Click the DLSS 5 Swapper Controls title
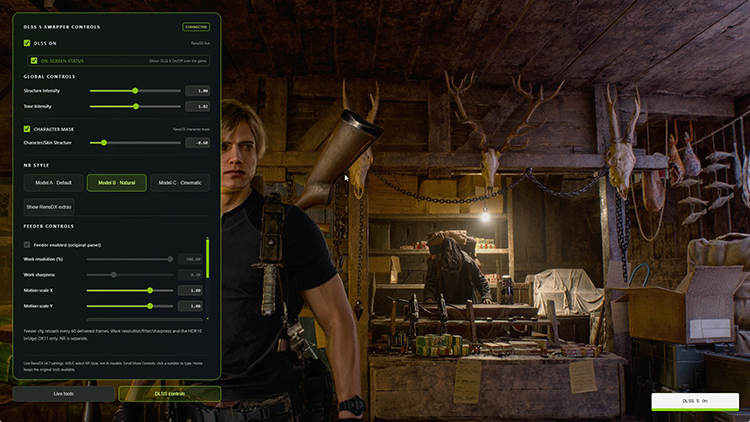Screen dimensions: 750x422 tap(62, 27)
